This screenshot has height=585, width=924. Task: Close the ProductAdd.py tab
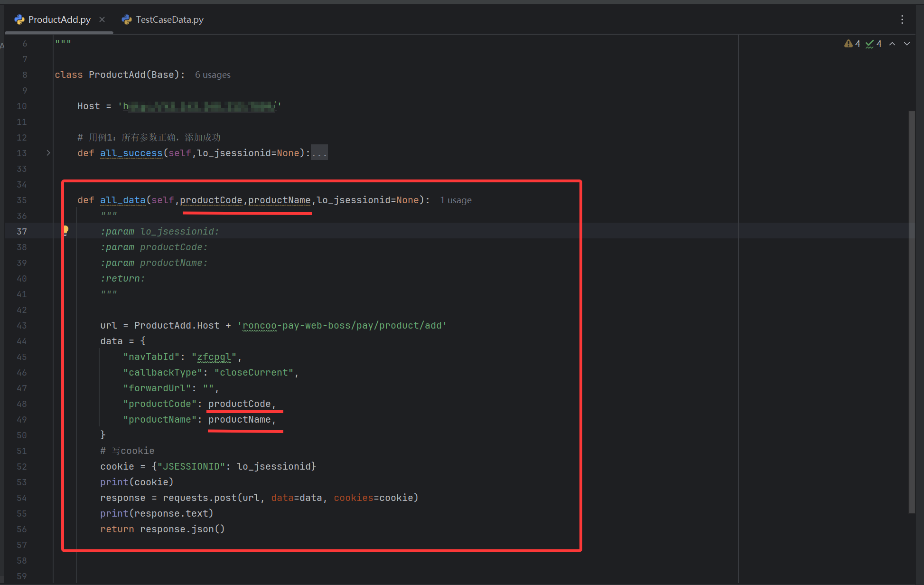pos(102,19)
